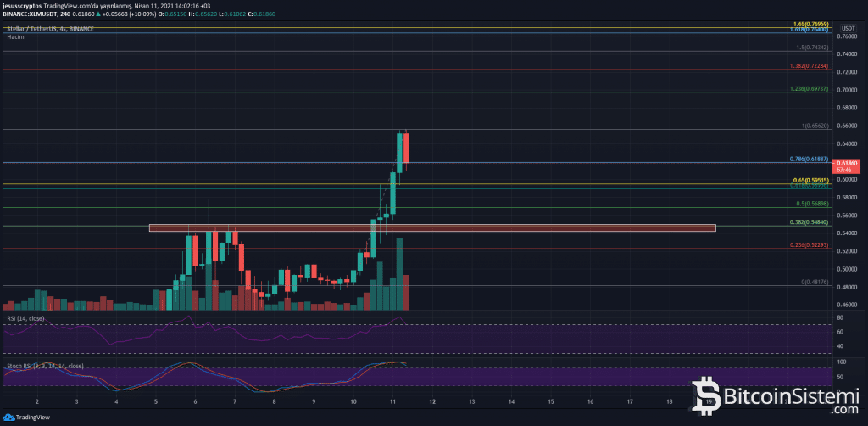Click the RSI scale value 40

pyautogui.click(x=840, y=346)
